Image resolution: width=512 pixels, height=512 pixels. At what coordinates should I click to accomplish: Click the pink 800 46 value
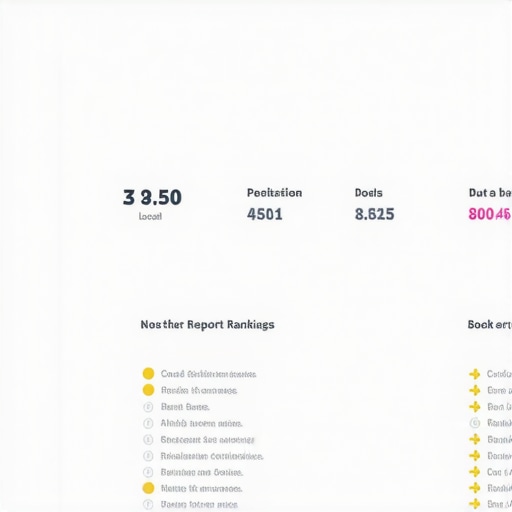(489, 214)
